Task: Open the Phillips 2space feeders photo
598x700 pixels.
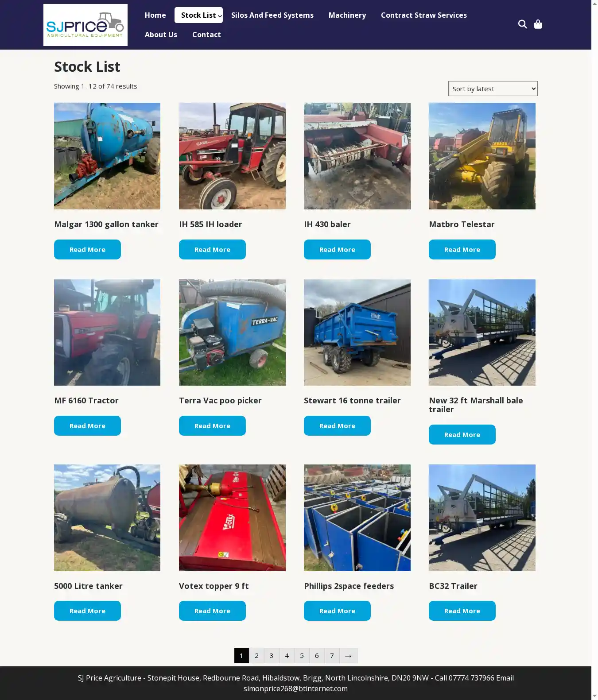Action: point(357,518)
